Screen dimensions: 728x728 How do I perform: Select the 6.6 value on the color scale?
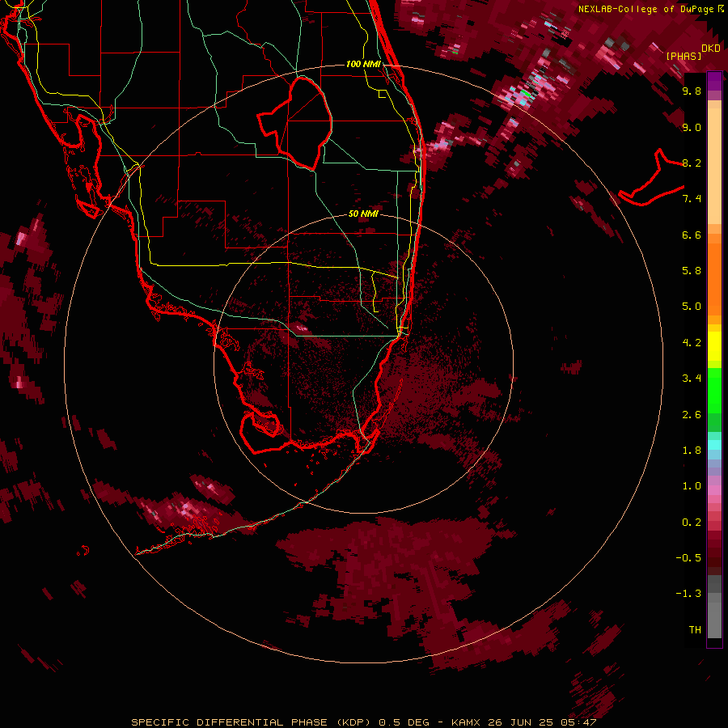[692, 235]
